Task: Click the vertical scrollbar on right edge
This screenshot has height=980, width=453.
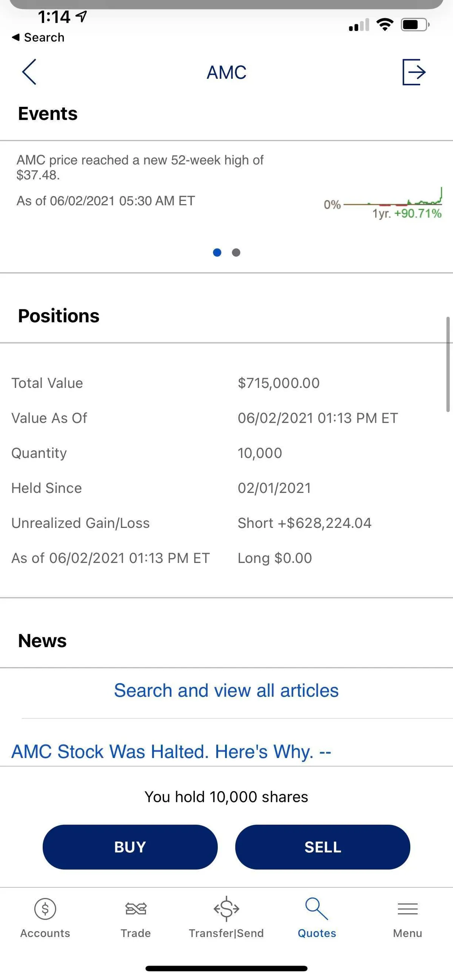Action: 448,364
